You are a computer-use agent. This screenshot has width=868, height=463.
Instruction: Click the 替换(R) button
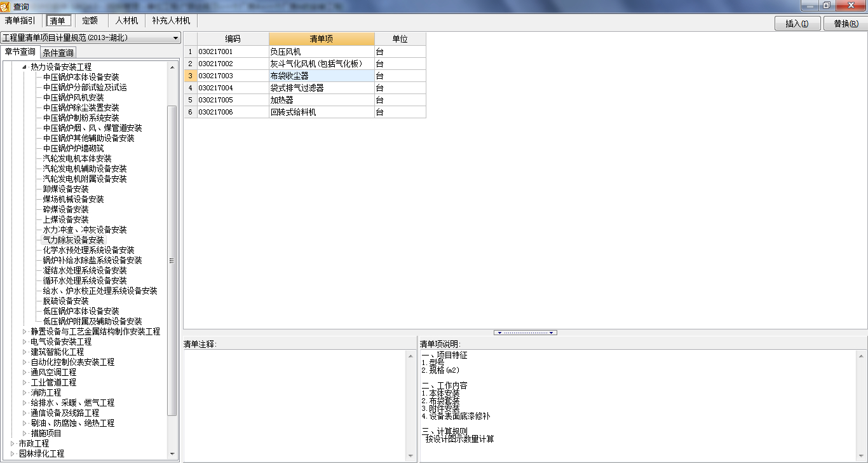846,24
